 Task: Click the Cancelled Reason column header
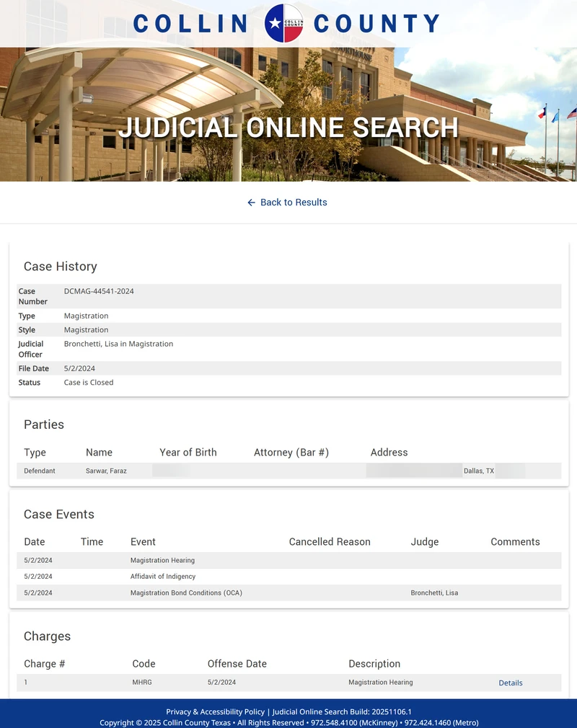click(329, 542)
